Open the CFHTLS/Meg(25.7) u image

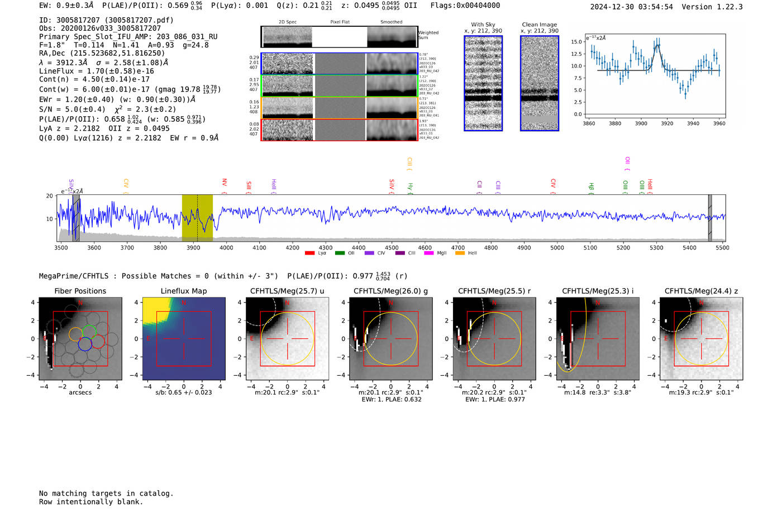tap(287, 339)
